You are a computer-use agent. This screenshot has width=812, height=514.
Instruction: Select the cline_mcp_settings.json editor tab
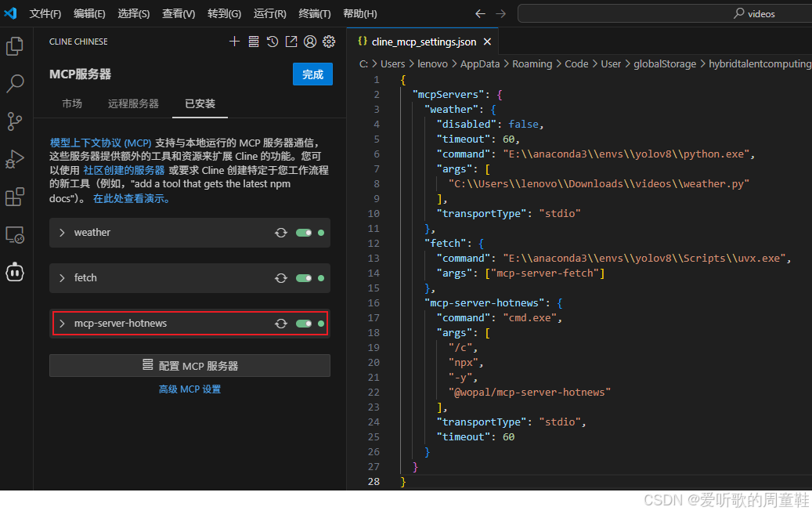pos(424,42)
